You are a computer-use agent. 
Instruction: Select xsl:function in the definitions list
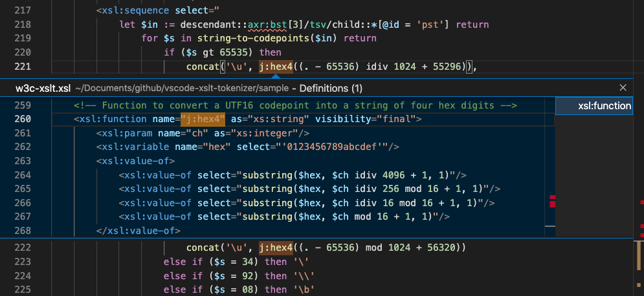(604, 105)
